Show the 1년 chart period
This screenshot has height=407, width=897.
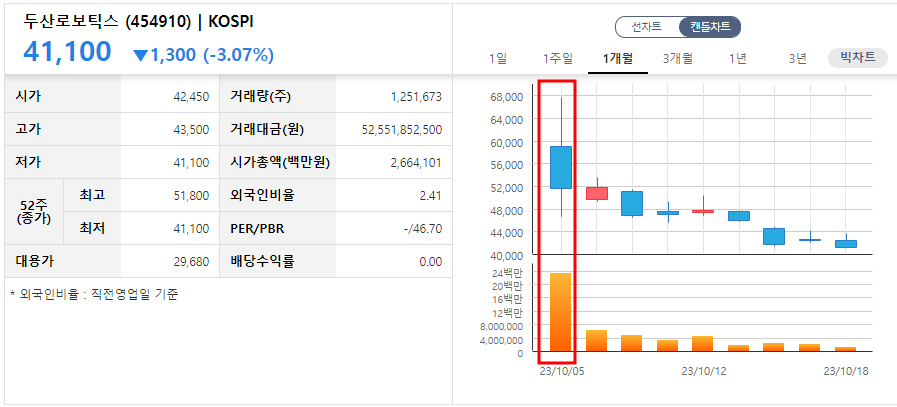737,58
